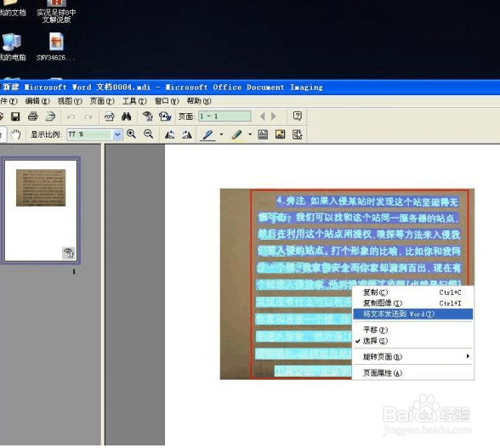Expand the Highlighter options arrow
Screen dimensions: 500x448
click(250, 134)
